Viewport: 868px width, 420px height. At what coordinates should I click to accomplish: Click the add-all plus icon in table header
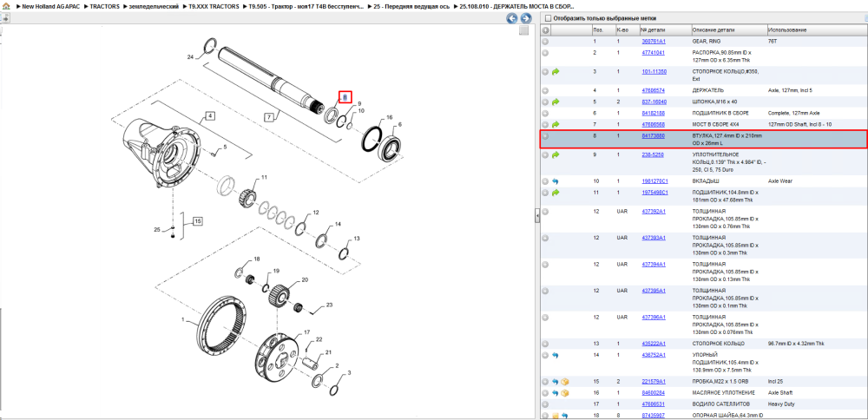coord(545,30)
